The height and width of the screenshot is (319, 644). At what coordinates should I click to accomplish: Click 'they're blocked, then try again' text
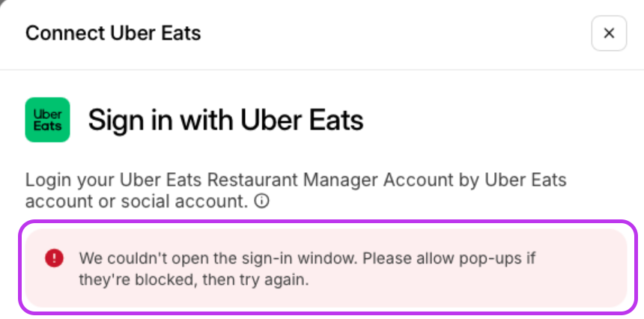[194, 280]
